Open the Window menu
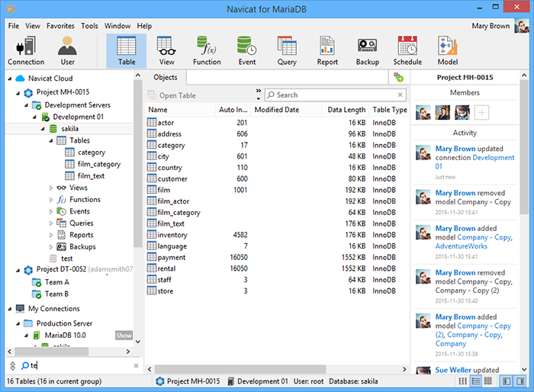This screenshot has height=392, width=534. pyautogui.click(x=117, y=26)
